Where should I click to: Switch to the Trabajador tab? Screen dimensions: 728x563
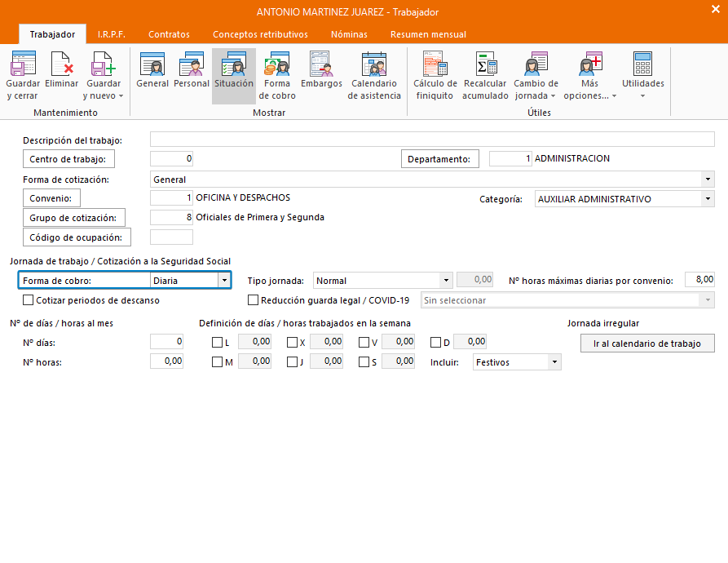click(52, 34)
